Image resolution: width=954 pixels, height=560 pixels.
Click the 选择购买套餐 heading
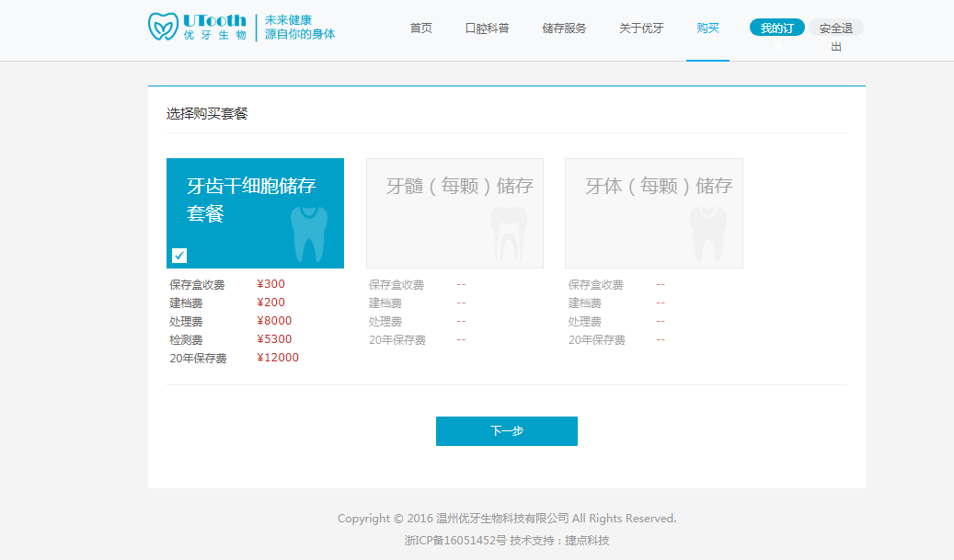click(x=207, y=114)
